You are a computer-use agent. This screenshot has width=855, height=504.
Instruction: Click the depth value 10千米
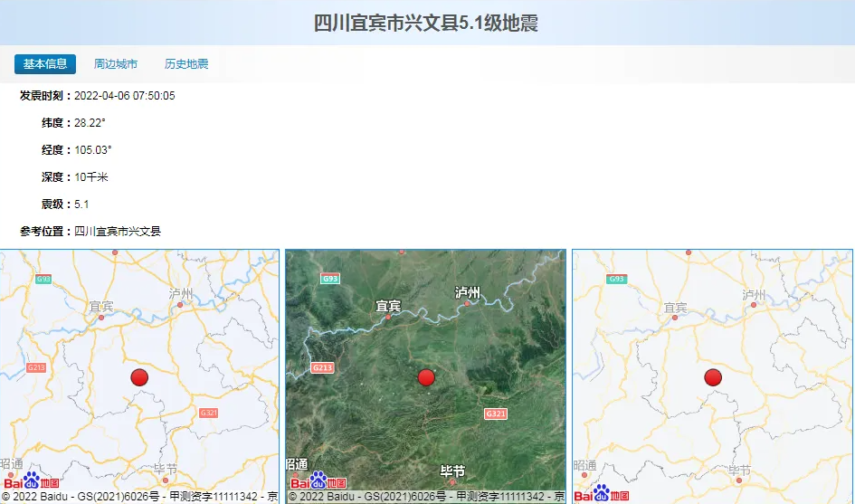pyautogui.click(x=91, y=177)
